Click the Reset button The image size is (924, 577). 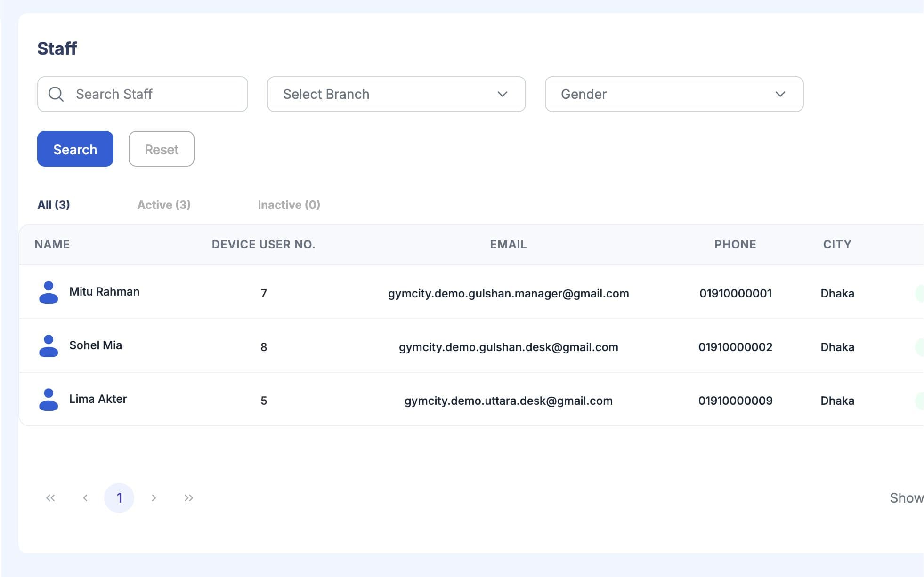coord(162,149)
